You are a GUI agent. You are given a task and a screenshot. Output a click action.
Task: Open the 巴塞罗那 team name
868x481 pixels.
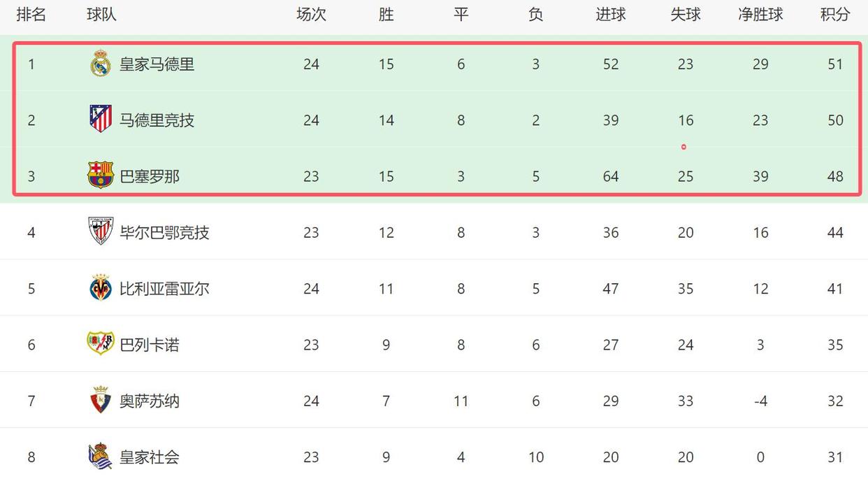150,177
